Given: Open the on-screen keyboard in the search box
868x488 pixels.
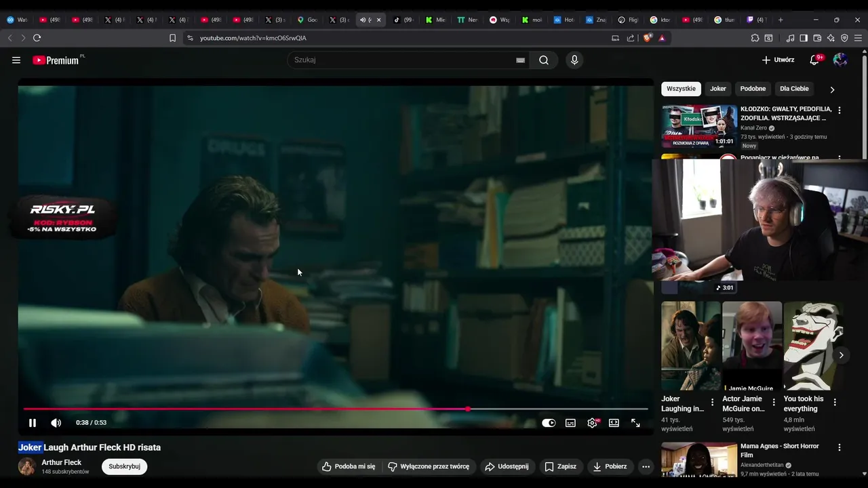Looking at the screenshot, I should click(x=520, y=60).
